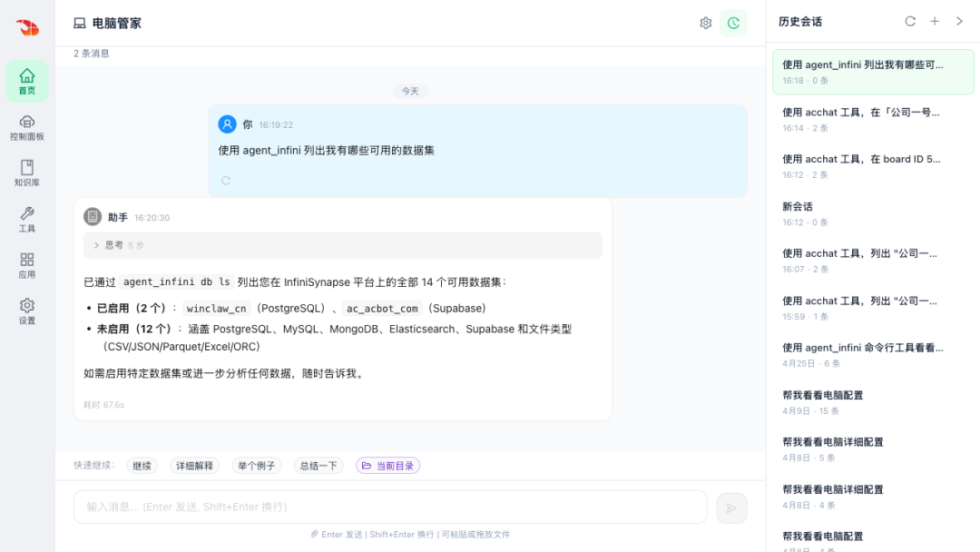Click the paperclip attachment icon below input
Image resolution: width=980 pixels, height=552 pixels.
pos(314,535)
